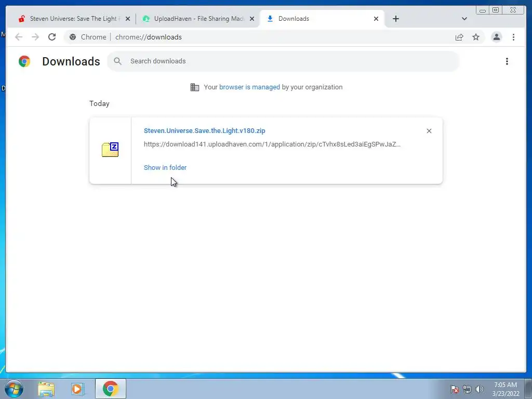Image resolution: width=532 pixels, height=399 pixels.
Task: Focus the Search downloads field
Action: (x=283, y=61)
